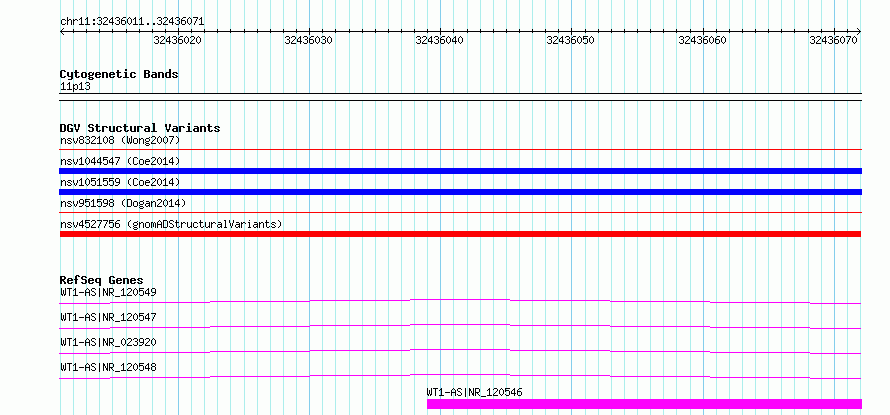Screen dimensions: 890x415
Task: Click the blue bar of nsv1051559
Action: (460, 192)
